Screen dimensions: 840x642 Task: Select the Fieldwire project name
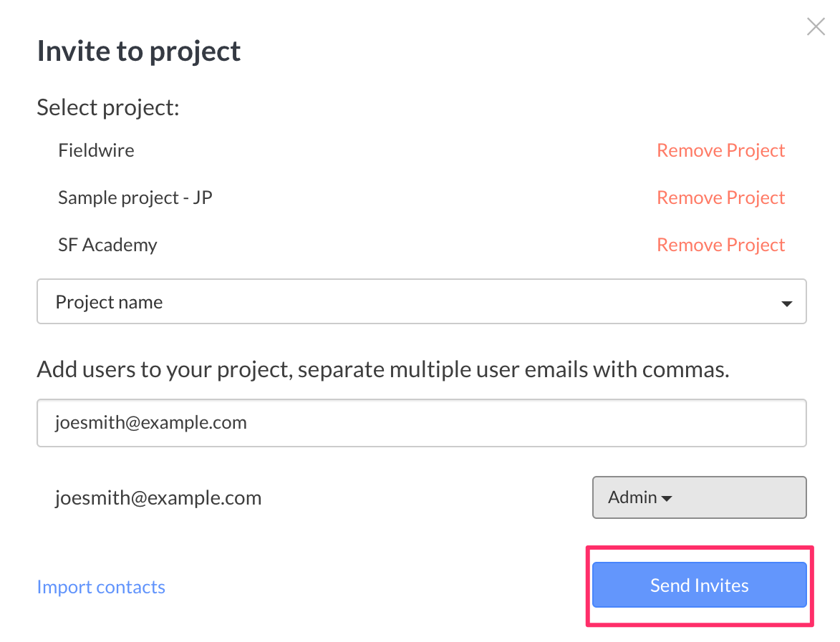pos(97,150)
